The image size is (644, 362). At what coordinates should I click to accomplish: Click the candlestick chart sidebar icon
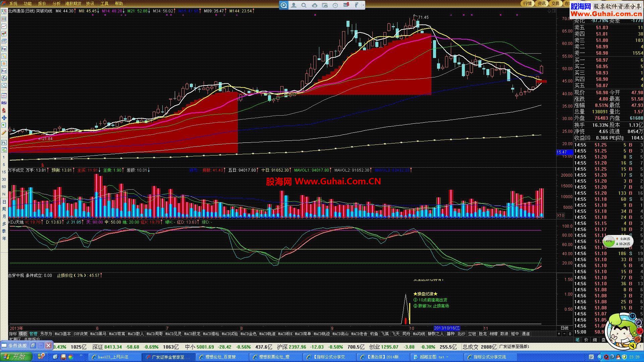click(4, 34)
